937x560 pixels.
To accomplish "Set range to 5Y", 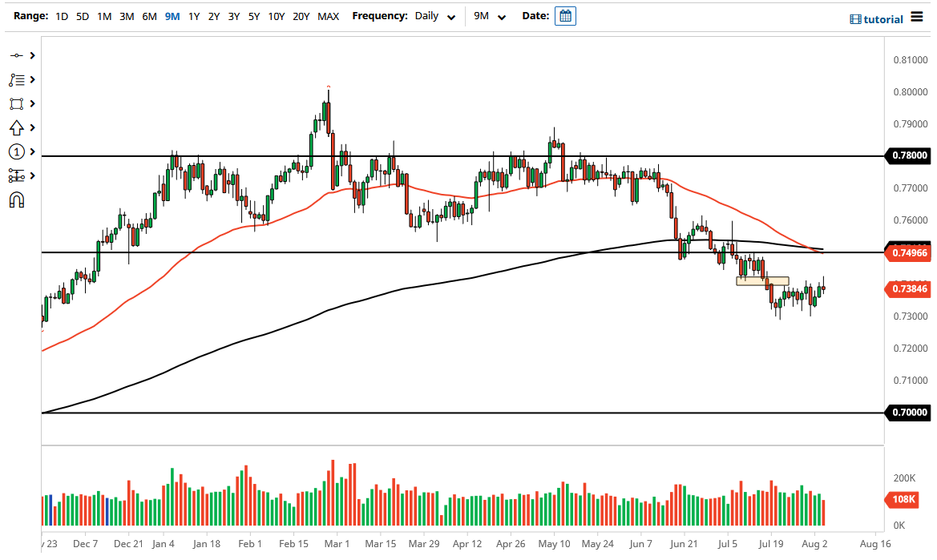I will point(254,16).
